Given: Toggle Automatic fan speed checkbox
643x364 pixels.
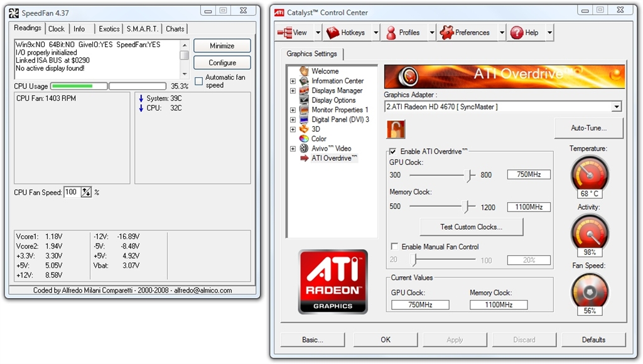Looking at the screenshot, I should tap(199, 81).
